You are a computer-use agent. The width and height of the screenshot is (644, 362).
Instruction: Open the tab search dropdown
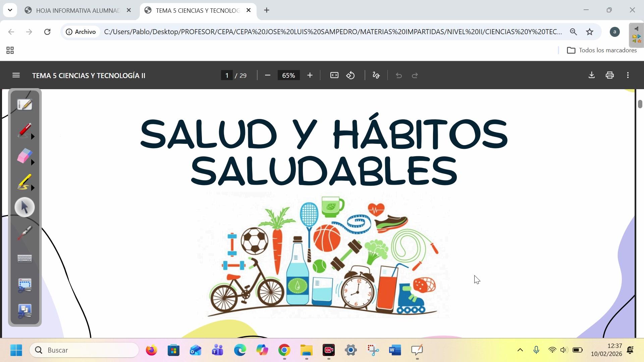tap(10, 10)
